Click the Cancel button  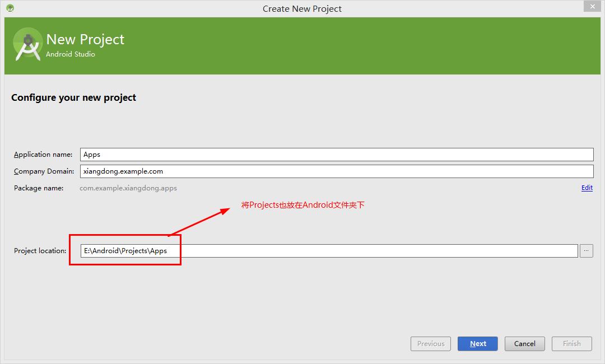point(525,344)
